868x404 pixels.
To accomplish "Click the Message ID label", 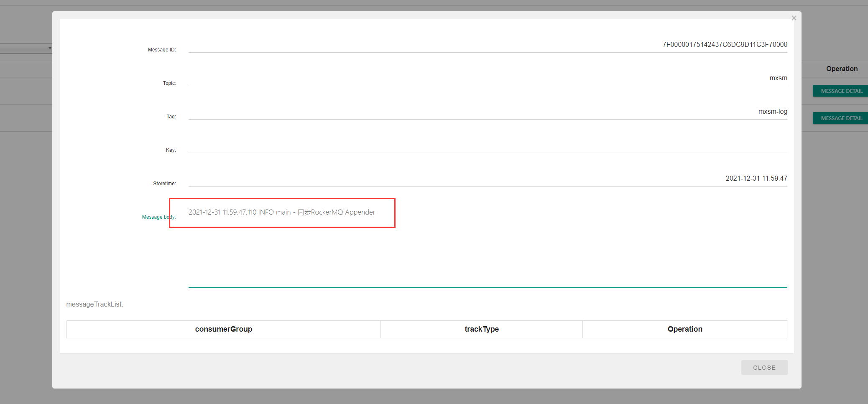I will click(x=162, y=50).
